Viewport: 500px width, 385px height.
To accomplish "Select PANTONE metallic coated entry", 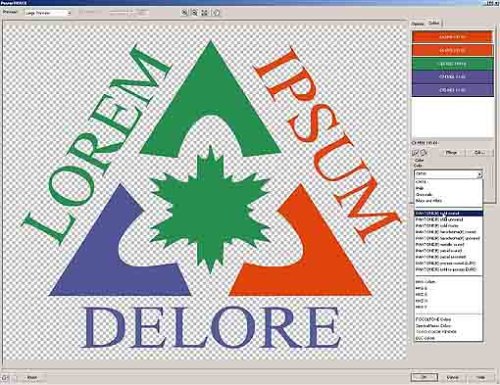I will [448, 244].
